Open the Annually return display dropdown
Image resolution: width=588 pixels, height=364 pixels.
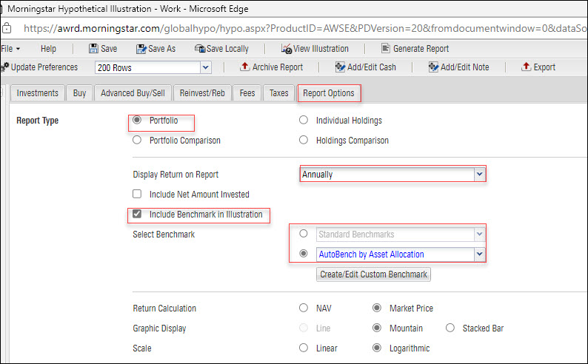tap(479, 174)
